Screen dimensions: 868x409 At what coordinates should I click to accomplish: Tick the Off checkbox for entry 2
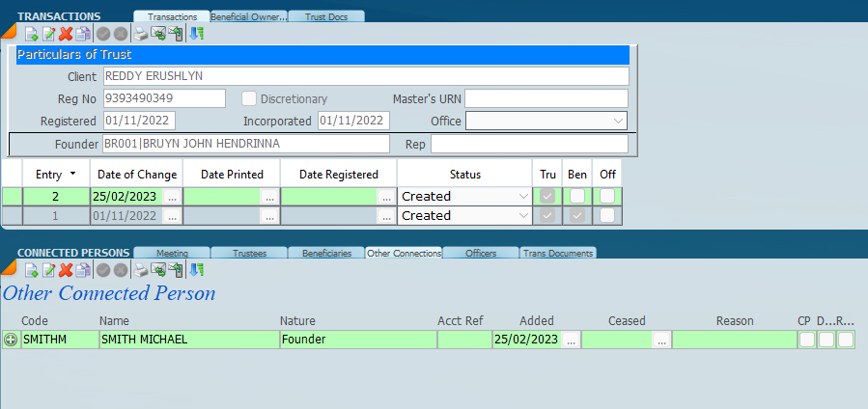coord(606,196)
